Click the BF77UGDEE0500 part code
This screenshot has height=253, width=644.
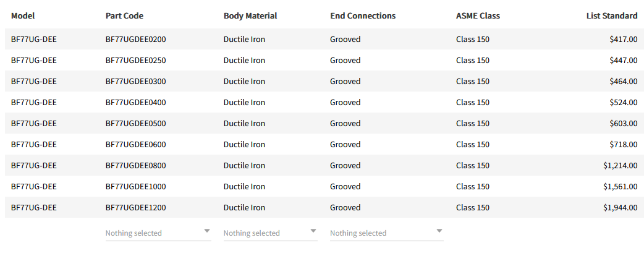(135, 124)
